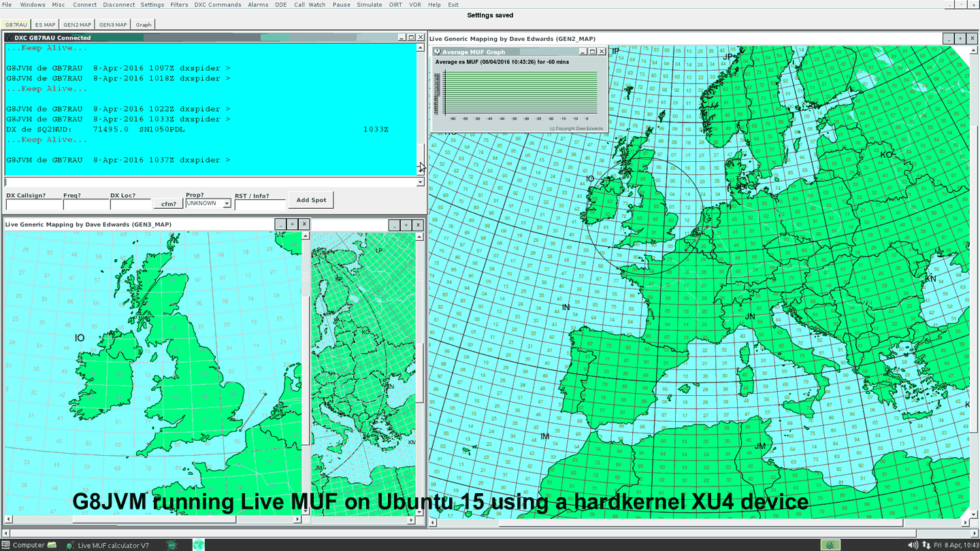This screenshot has width=980, height=551.
Task: Close the GEN3_MAP window
Action: (x=304, y=224)
